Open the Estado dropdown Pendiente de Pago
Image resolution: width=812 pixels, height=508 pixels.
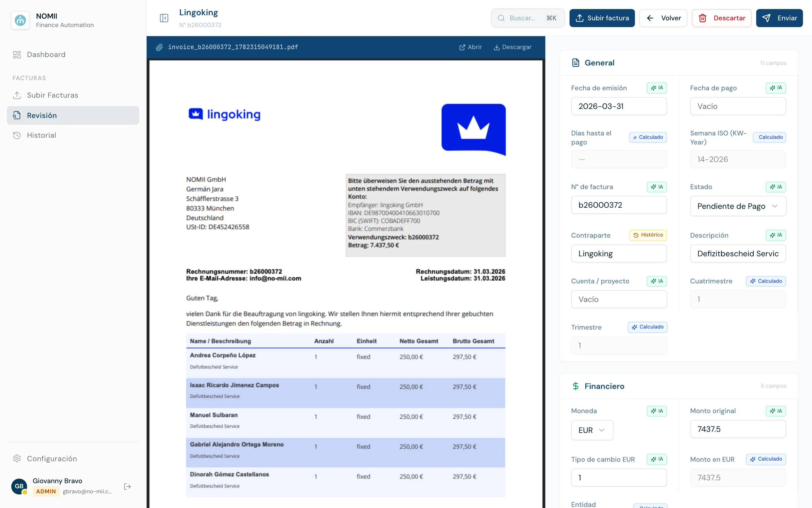point(738,206)
